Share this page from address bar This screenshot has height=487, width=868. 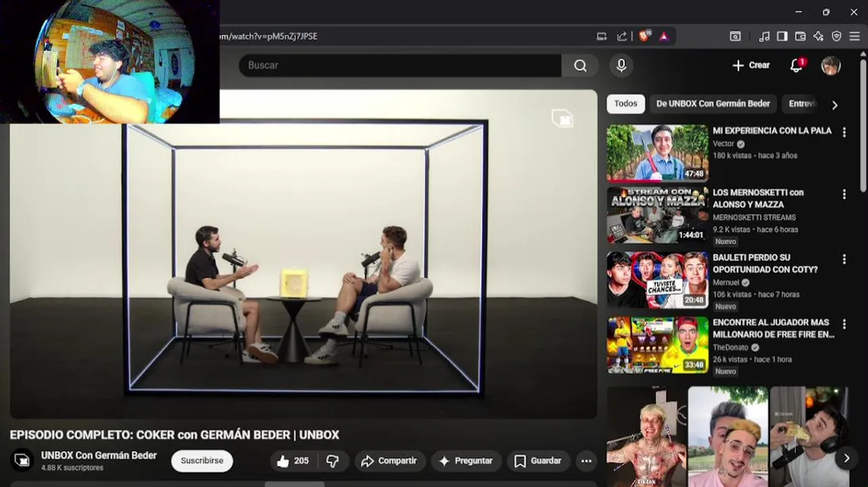(622, 37)
